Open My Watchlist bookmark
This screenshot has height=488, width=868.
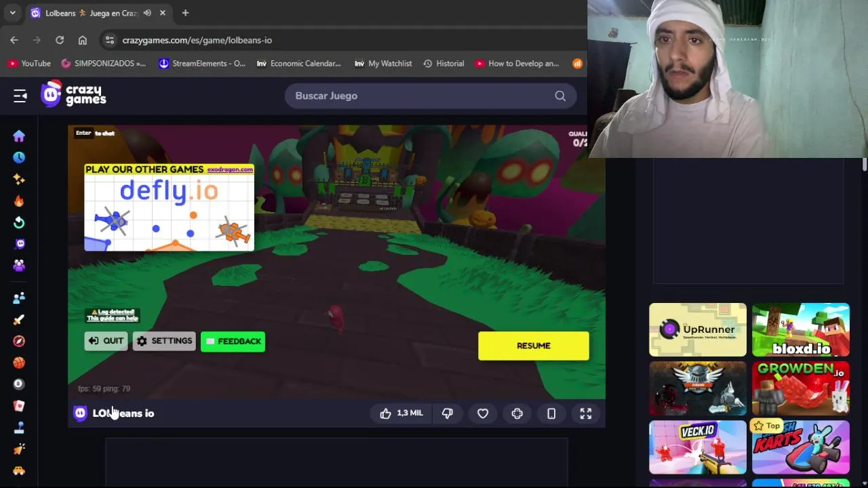click(x=383, y=64)
